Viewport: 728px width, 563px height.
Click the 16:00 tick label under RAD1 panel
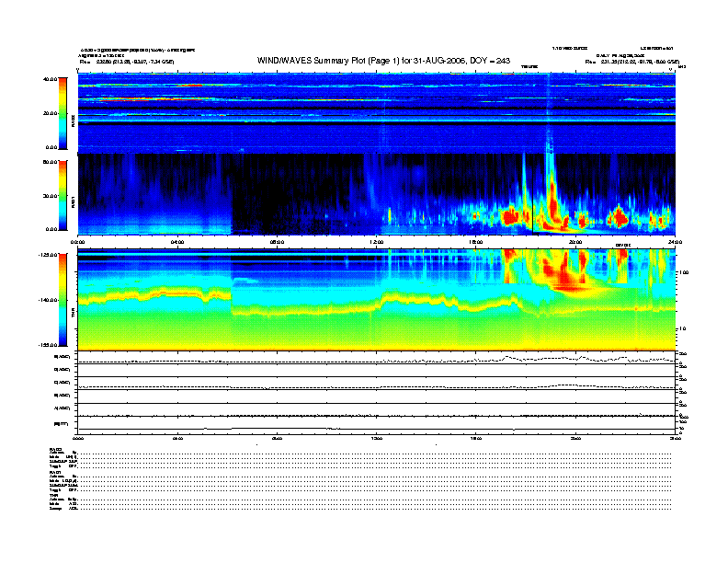tap(476, 242)
